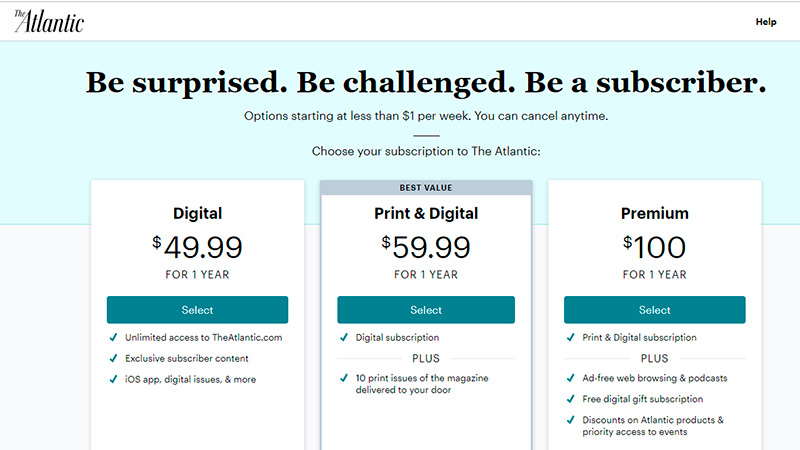
Task: Click checkmark beside 10 print issues
Action: point(342,378)
